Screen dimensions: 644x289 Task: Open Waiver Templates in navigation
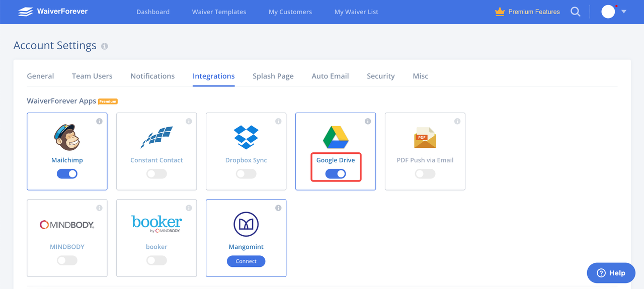point(219,12)
